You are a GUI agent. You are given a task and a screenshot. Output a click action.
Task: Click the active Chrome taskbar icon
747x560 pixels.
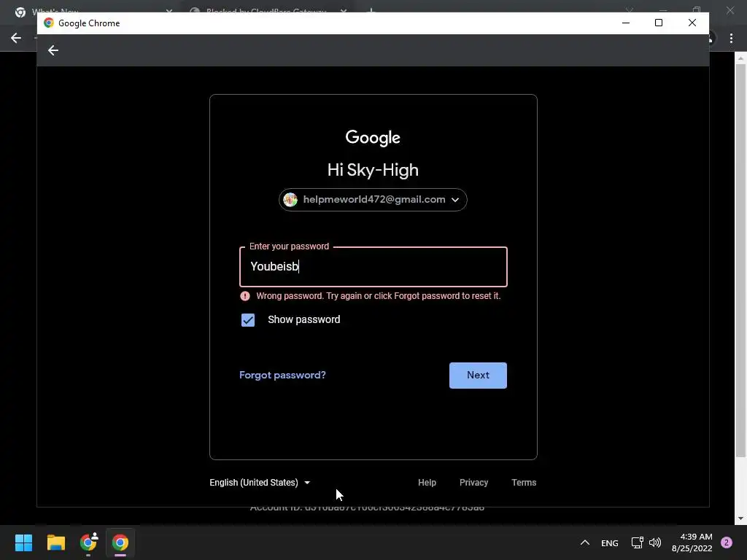(x=120, y=542)
